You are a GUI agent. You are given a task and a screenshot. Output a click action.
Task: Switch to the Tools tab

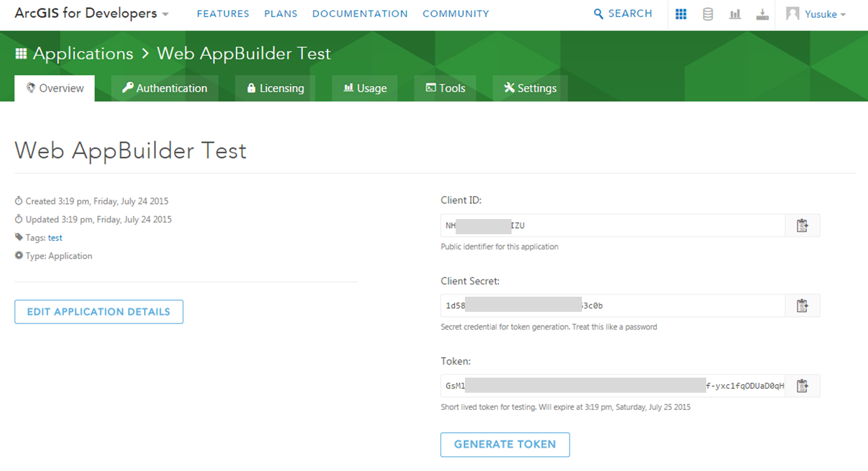pyautogui.click(x=445, y=88)
